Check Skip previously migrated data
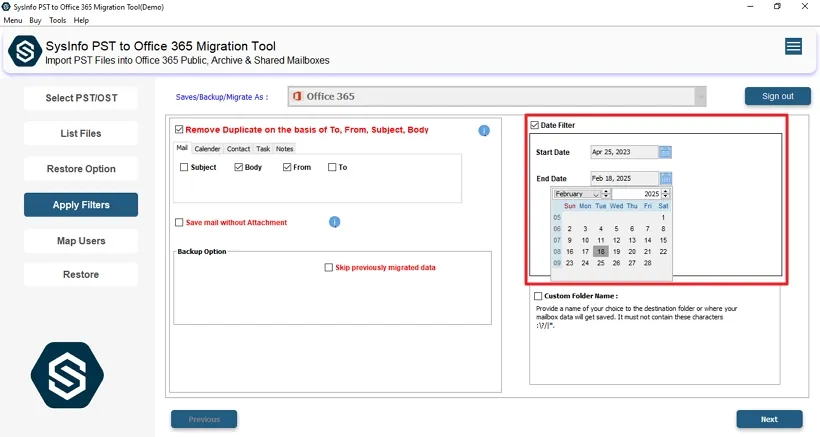 point(328,268)
